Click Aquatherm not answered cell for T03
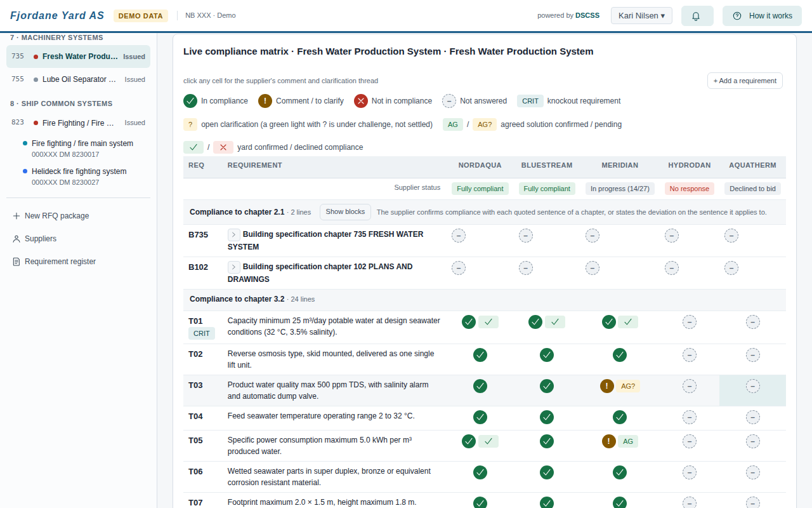 tap(753, 386)
